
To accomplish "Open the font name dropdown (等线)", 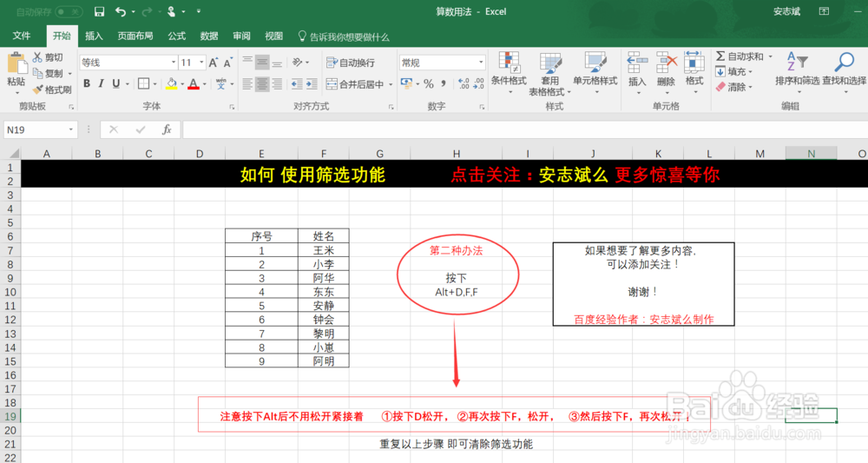I will tap(174, 63).
